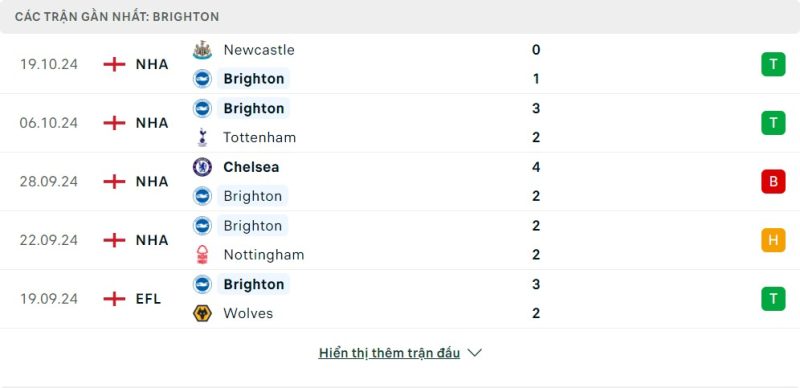
Task: Open the 28.09.24 match date row
Action: point(400,181)
